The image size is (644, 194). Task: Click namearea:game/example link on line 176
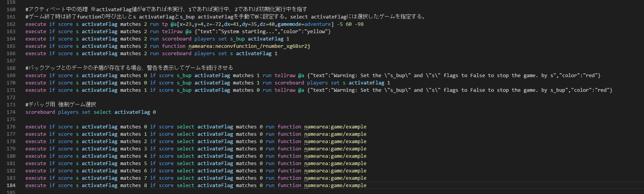(335, 127)
